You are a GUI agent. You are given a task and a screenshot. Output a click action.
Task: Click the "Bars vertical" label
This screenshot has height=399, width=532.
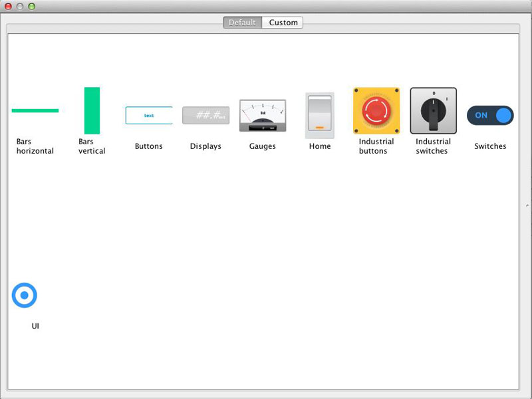pyautogui.click(x=92, y=146)
